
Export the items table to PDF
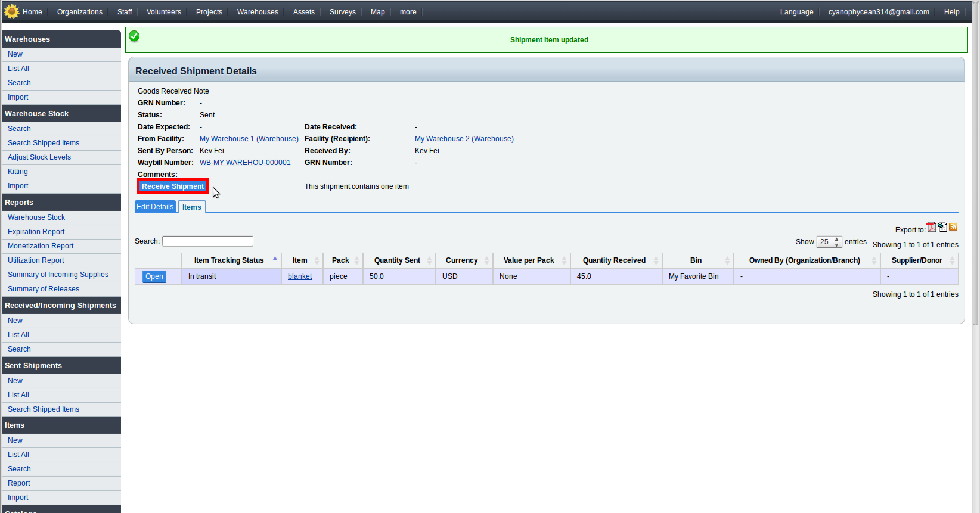(x=931, y=227)
